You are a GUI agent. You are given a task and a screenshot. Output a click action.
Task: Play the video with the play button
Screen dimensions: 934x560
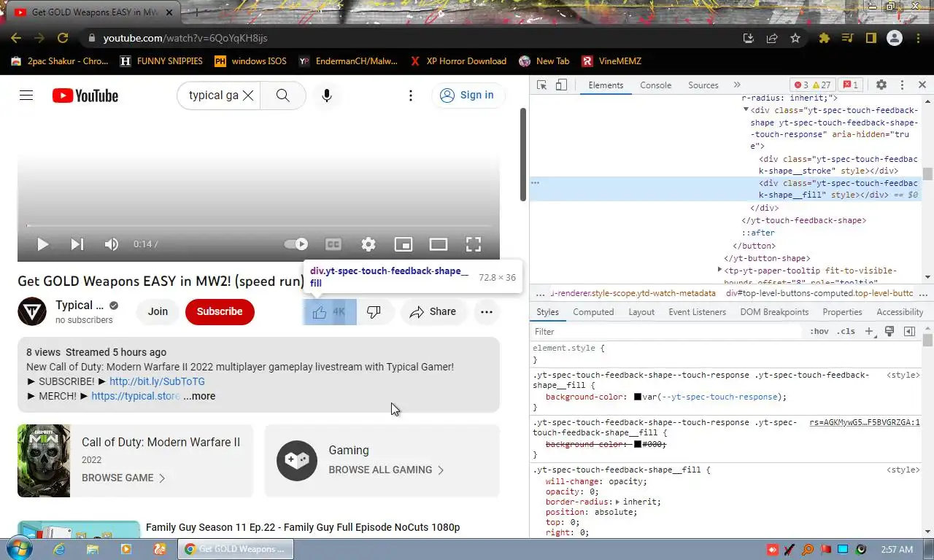click(42, 244)
